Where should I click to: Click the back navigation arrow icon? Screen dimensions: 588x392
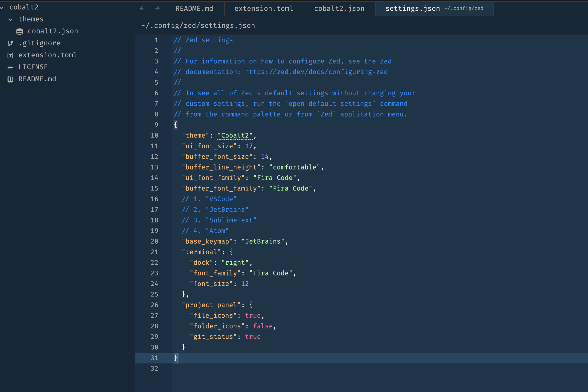tap(142, 8)
